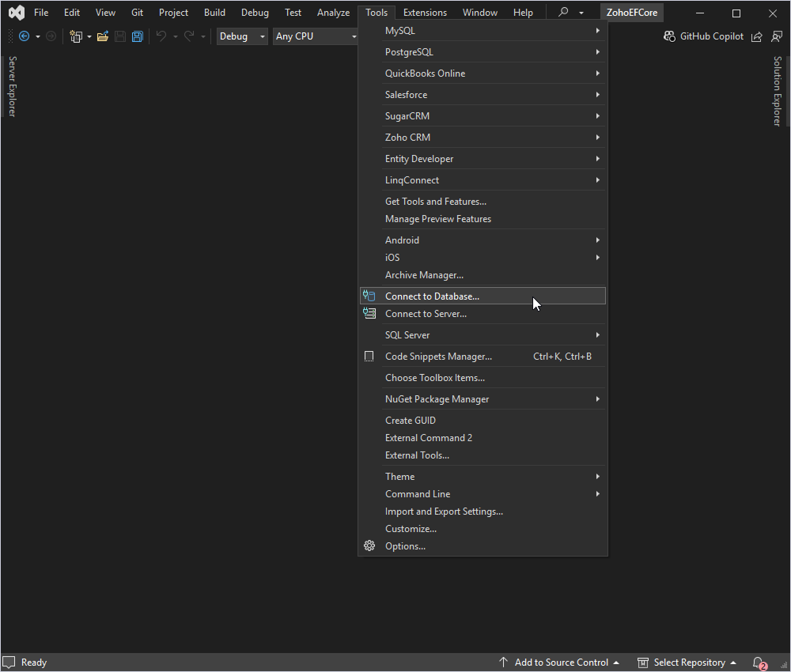Click the Share icon beside GitHub Copilot
791x672 pixels.
click(x=757, y=36)
